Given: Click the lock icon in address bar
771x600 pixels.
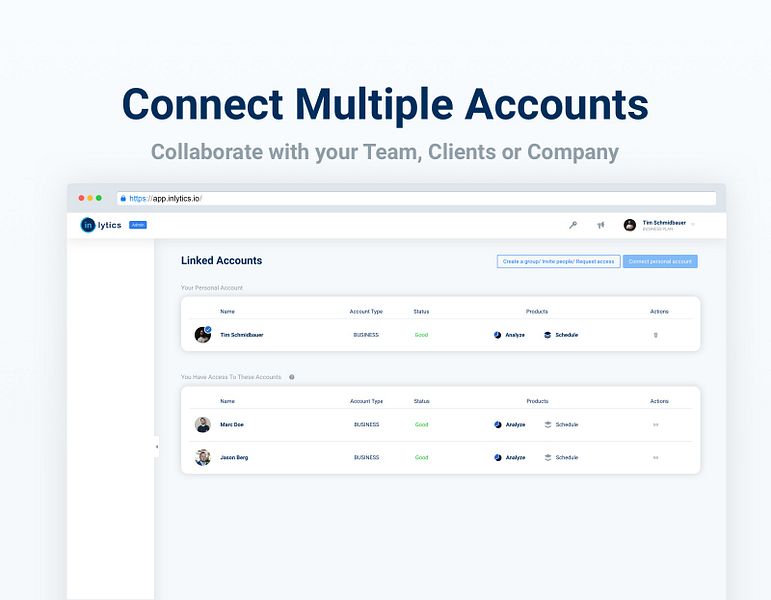Looking at the screenshot, I should 123,198.
